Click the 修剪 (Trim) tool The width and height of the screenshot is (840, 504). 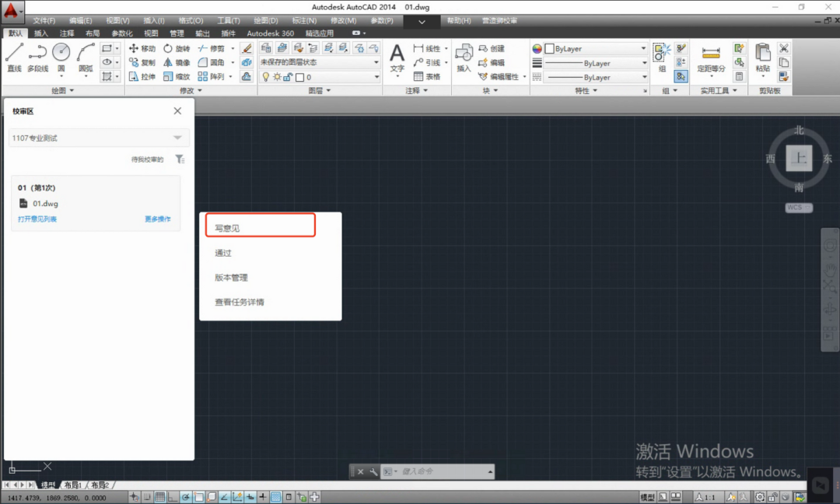coord(211,48)
